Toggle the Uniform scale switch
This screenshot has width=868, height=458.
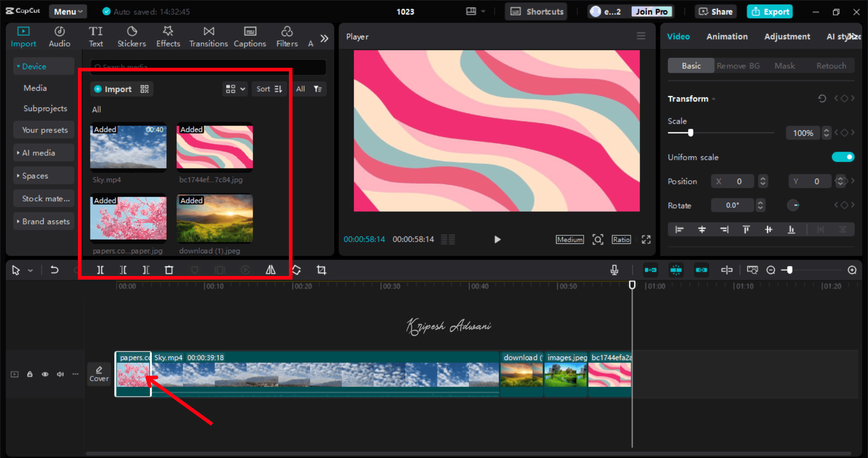(843, 157)
